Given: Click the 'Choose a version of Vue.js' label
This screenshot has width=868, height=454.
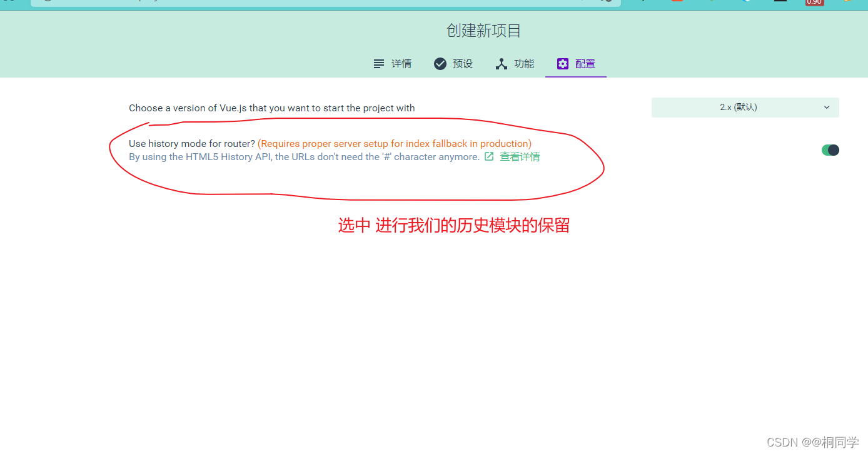Looking at the screenshot, I should pos(272,108).
